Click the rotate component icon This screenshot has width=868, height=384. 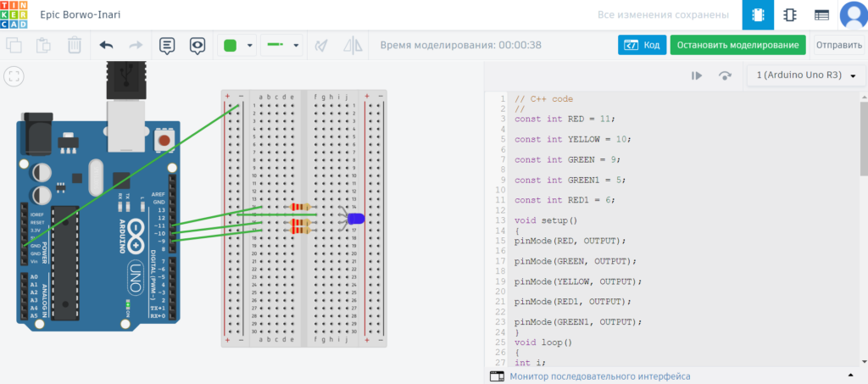click(x=320, y=46)
